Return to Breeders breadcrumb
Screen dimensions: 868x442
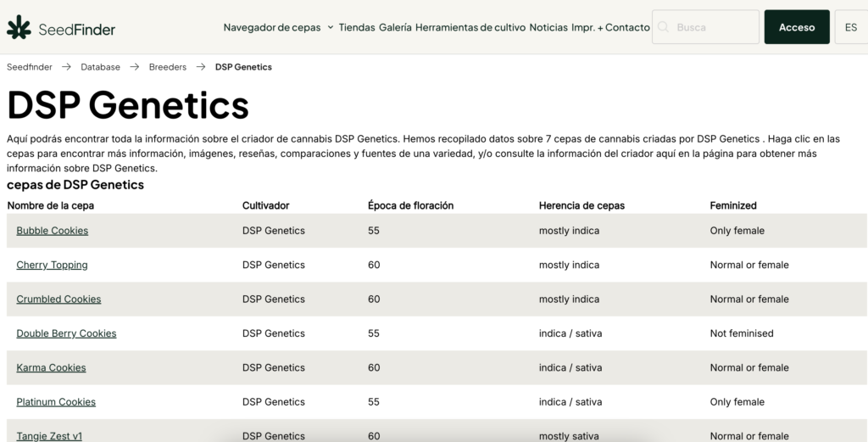[x=167, y=67]
